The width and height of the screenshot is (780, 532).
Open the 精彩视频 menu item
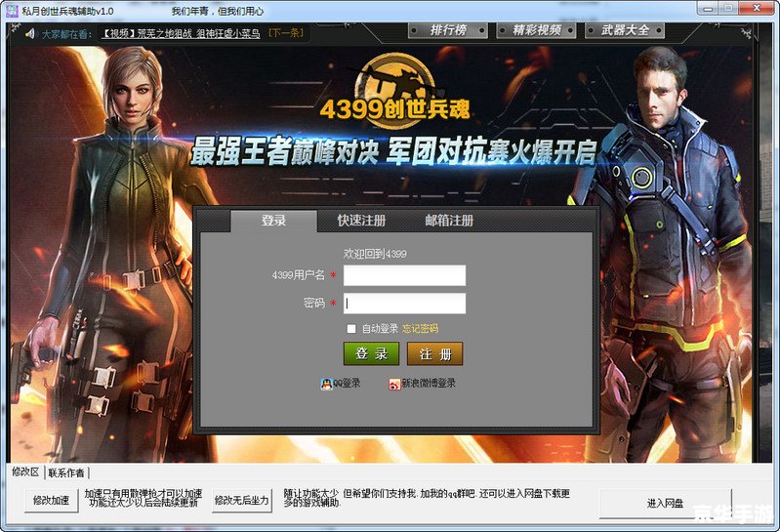537,30
